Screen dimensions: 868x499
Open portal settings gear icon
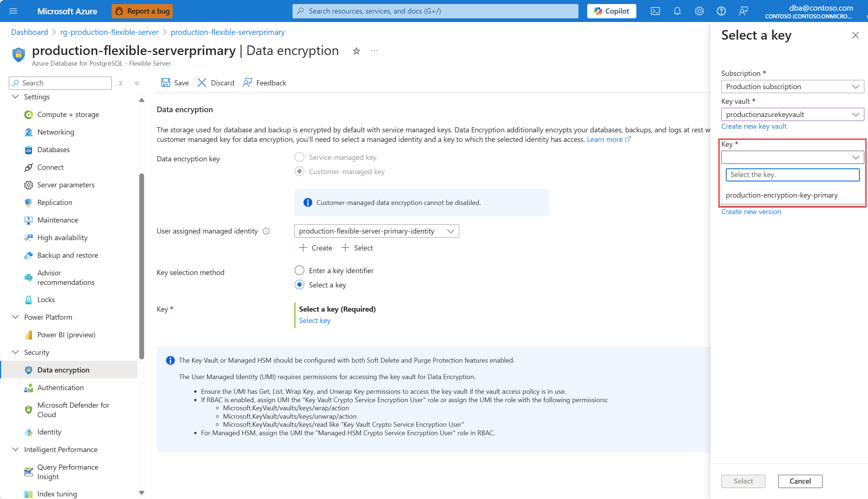(699, 11)
